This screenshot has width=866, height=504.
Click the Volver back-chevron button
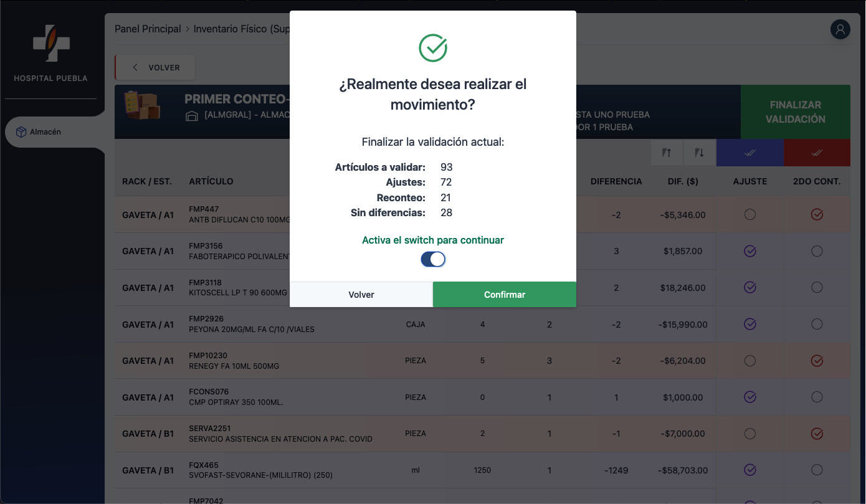[155, 67]
